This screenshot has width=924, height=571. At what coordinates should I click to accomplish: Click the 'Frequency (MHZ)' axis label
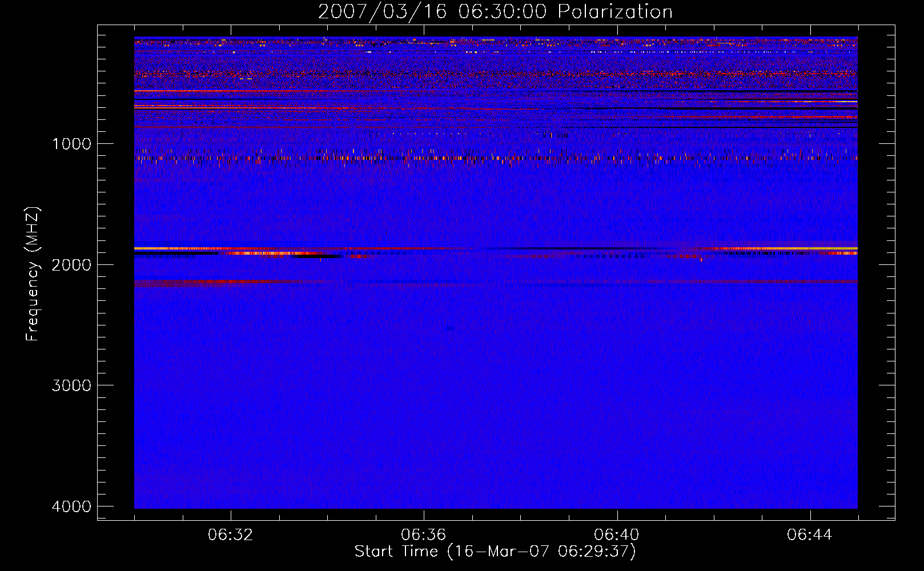pos(33,274)
